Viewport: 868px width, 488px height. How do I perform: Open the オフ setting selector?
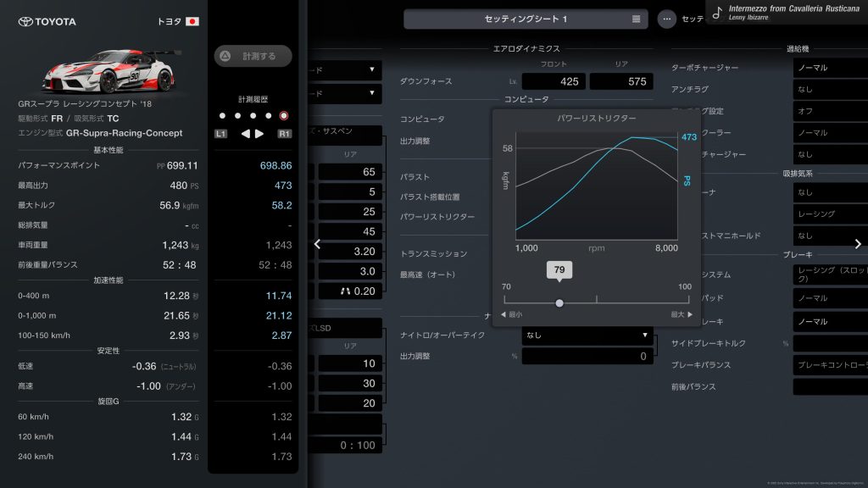click(831, 111)
